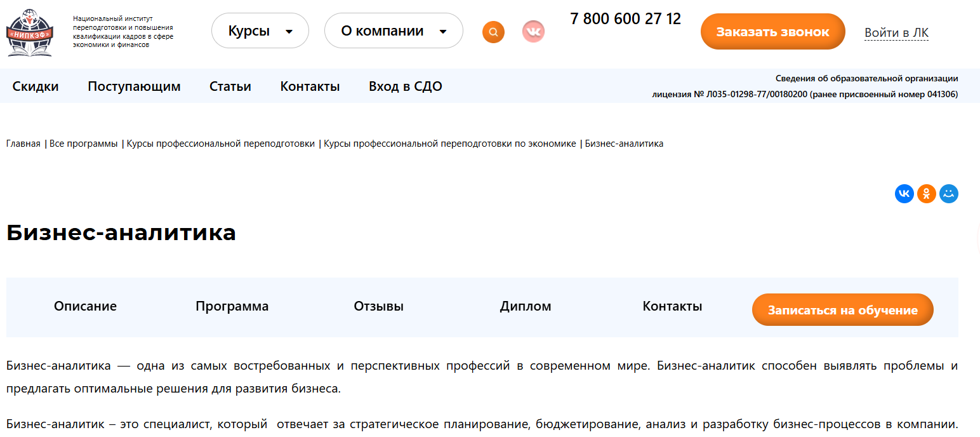Click Все программы breadcrumb link
This screenshot has height=437, width=980.
(84, 144)
